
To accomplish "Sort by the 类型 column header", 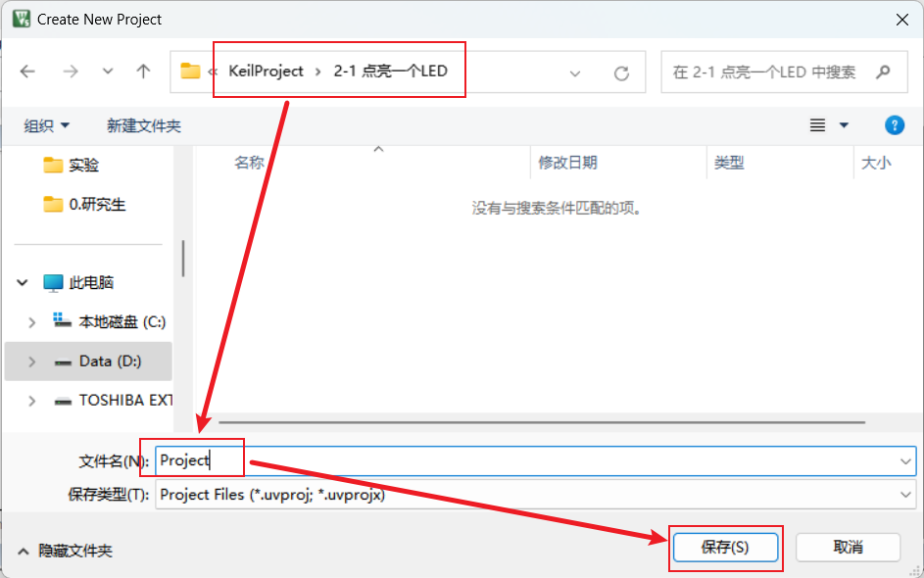I will (729, 163).
